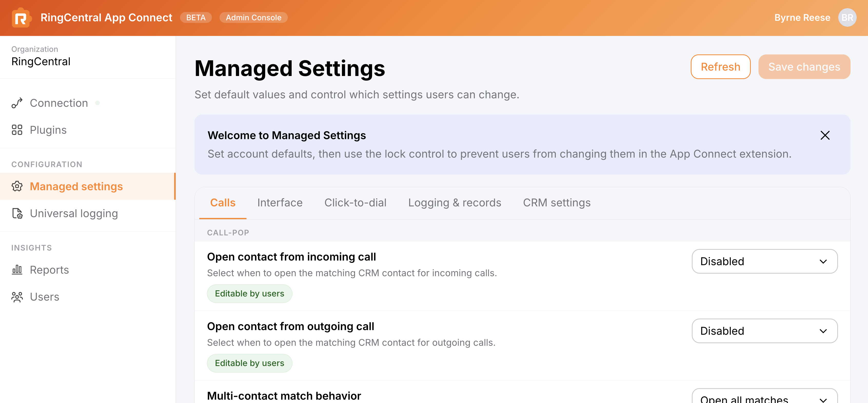Click the Reports bar chart icon
Viewport: 868px width, 403px height.
17,270
